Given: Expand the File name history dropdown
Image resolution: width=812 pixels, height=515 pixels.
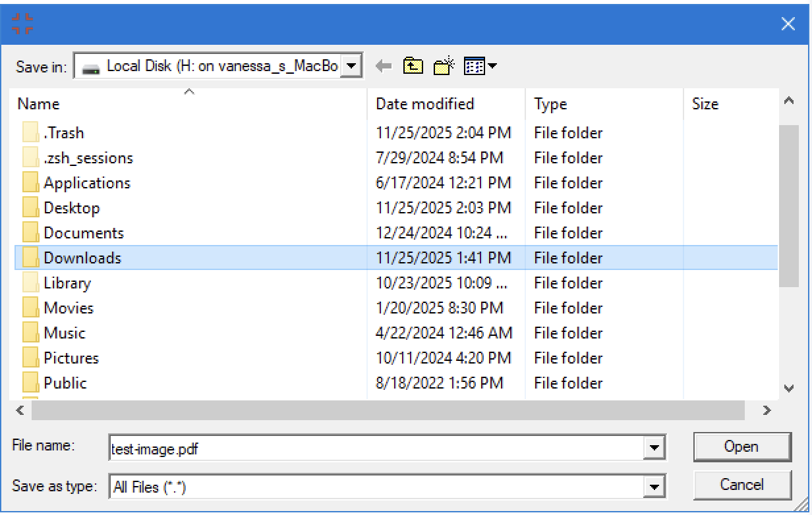Looking at the screenshot, I should coord(654,447).
